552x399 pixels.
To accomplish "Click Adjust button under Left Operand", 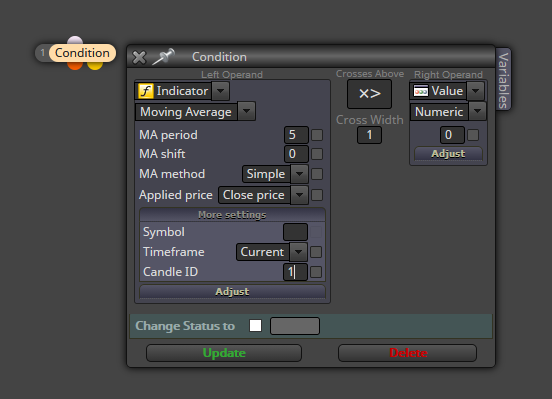I will coord(232,292).
